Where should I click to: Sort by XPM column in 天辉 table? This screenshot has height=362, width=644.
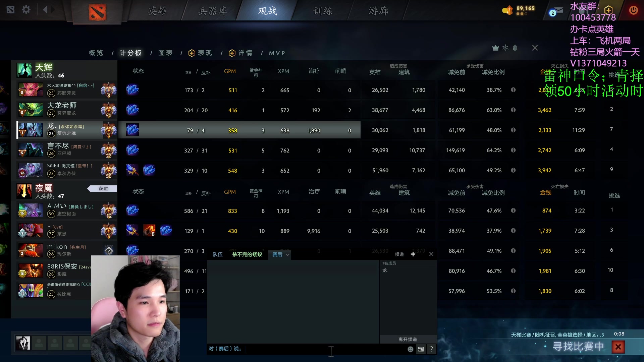coord(283,71)
